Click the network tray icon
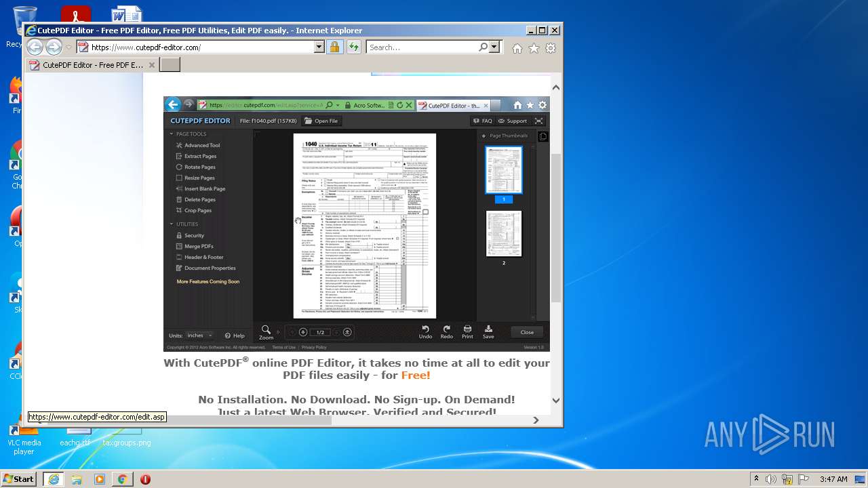 click(x=787, y=479)
